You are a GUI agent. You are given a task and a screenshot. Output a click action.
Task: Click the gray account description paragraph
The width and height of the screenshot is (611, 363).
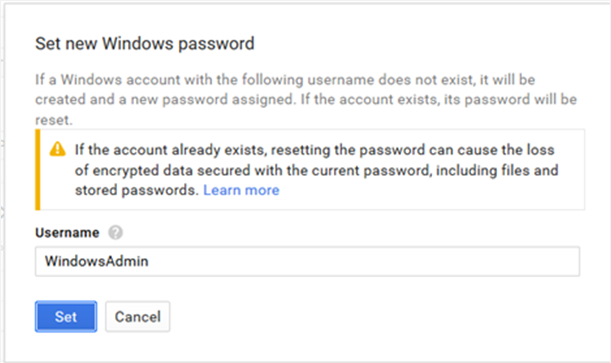click(306, 100)
